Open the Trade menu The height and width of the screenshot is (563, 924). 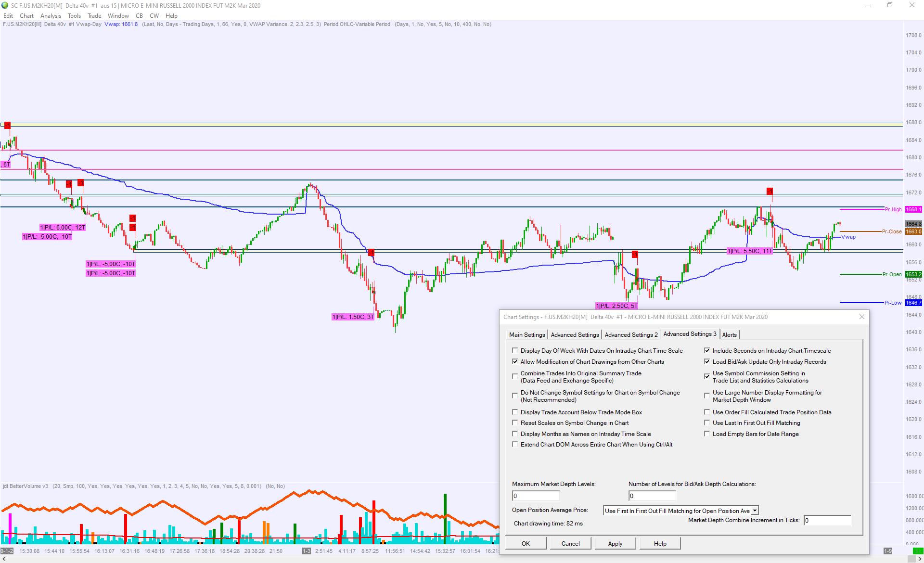(x=94, y=16)
